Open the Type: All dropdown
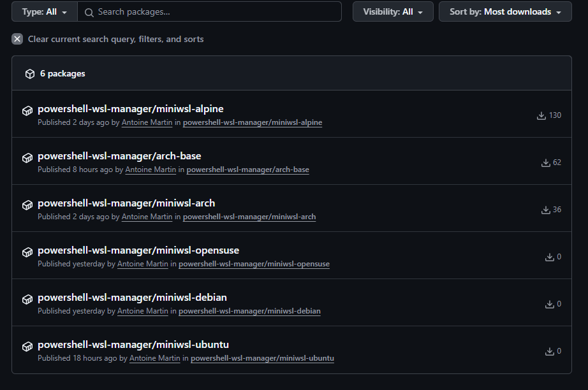588x390 pixels. point(45,11)
